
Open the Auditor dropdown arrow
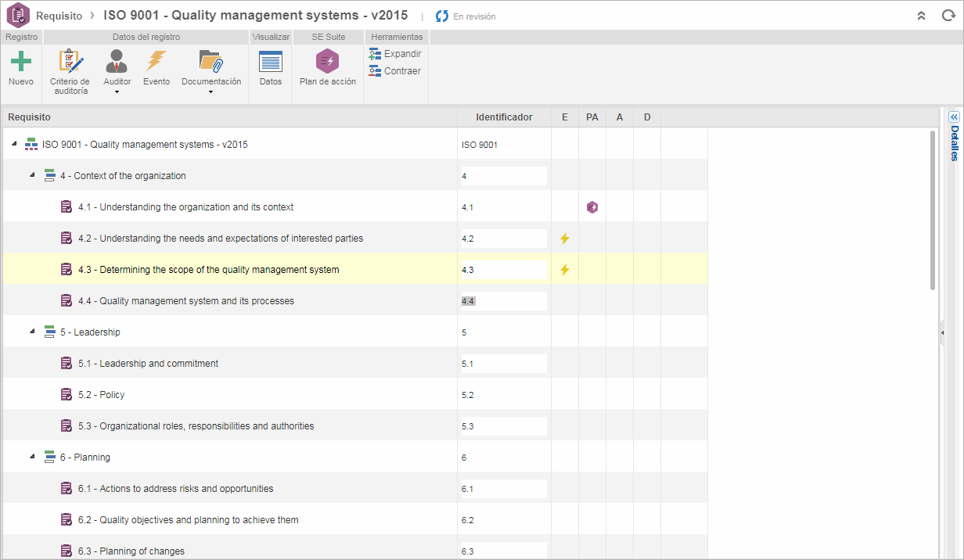117,92
